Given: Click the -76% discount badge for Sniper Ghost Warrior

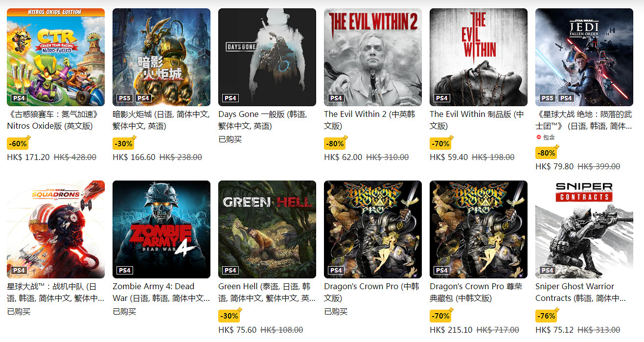Looking at the screenshot, I should tap(546, 316).
